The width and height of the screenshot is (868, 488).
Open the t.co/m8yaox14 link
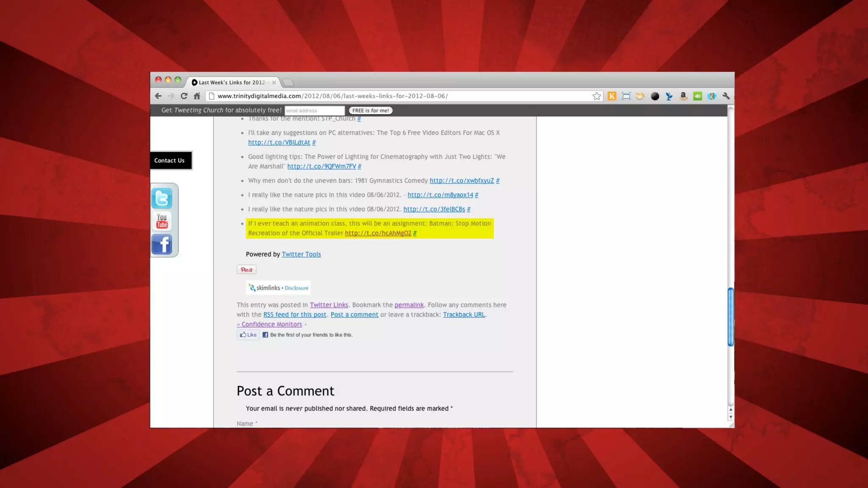click(x=440, y=195)
